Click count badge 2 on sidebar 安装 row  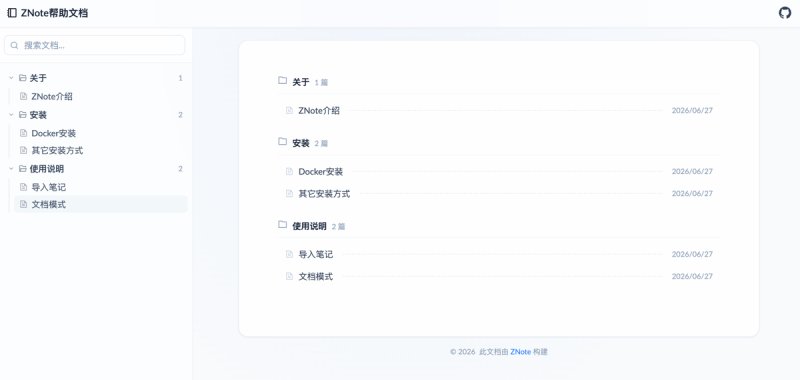(180, 115)
